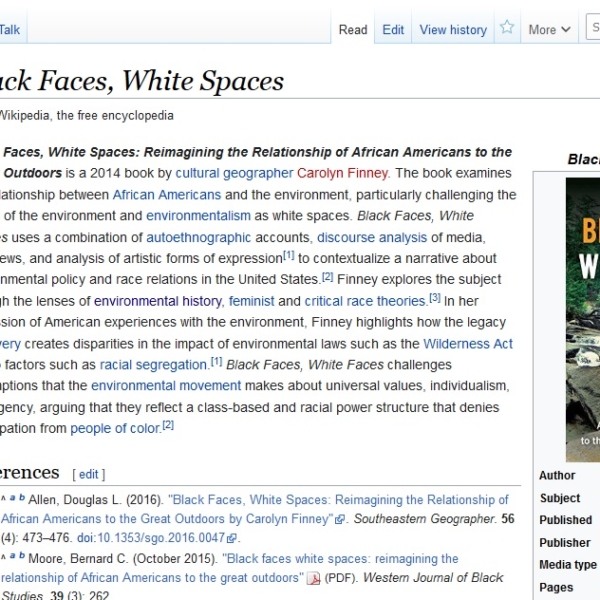
Task: Jump to footnote 3 citation marker
Action: click(x=435, y=297)
